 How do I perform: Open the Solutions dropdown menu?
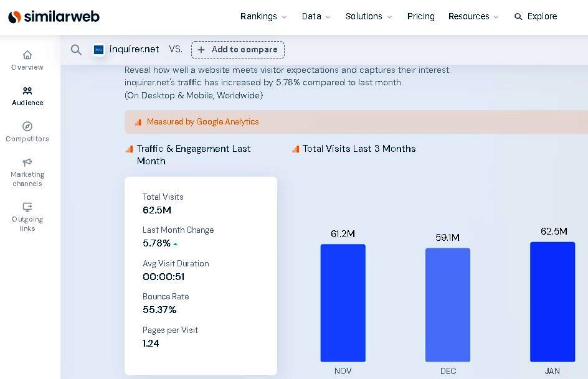(369, 17)
